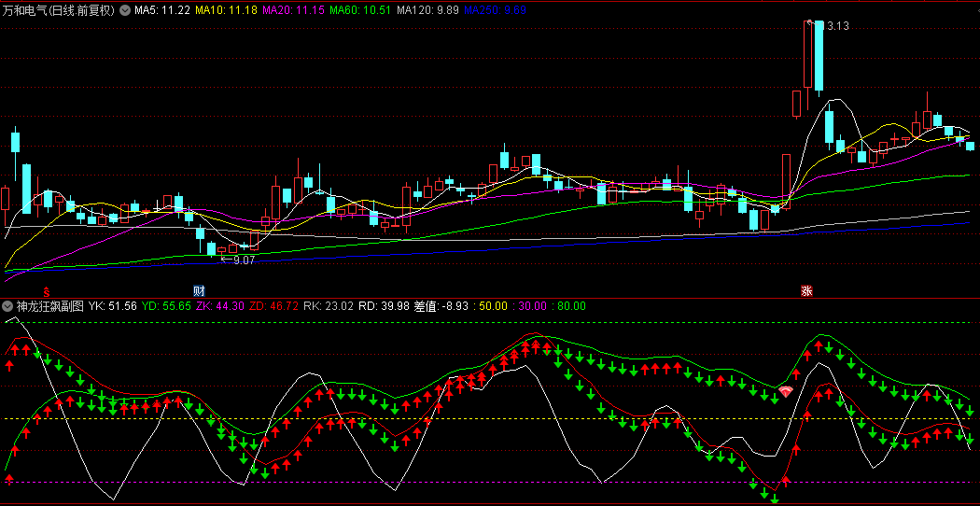Viewport: 980px width, 506px height.
Task: Click the blue 财 financial marker icon
Action: click(198, 290)
